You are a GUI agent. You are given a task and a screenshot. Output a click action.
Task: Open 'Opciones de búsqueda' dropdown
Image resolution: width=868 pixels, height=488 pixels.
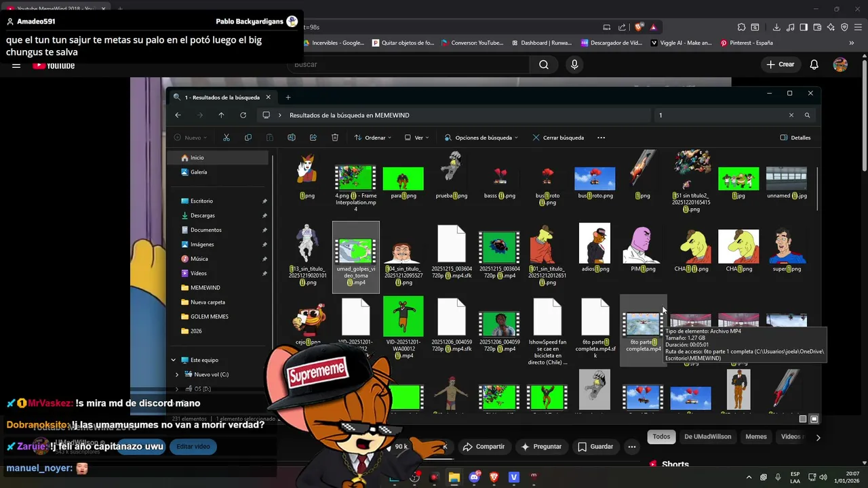(x=481, y=138)
